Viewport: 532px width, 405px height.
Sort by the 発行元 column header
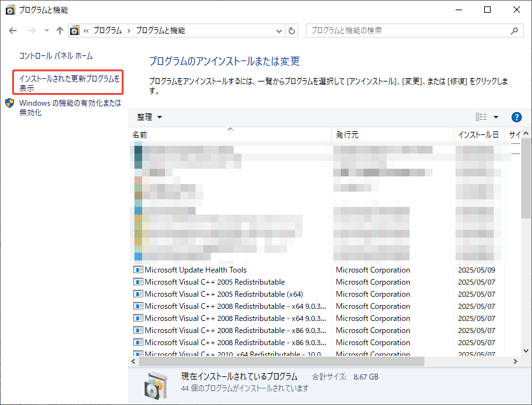[392, 134]
